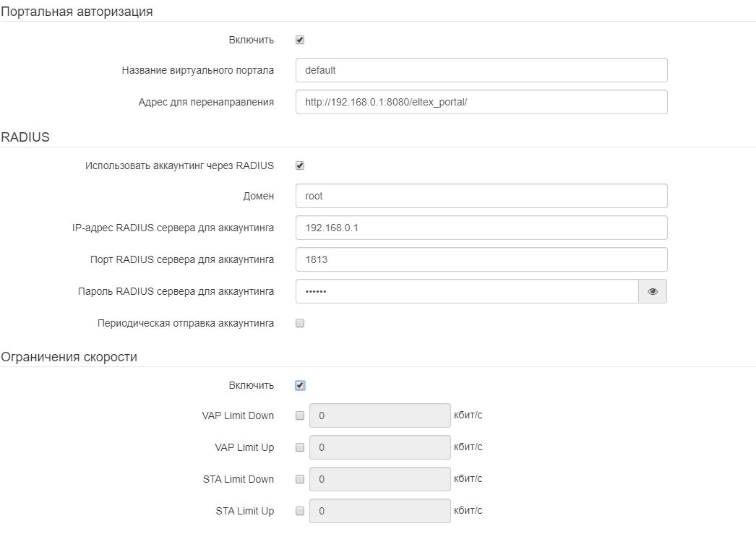The width and height of the screenshot is (756, 534).
Task: Enable STA Limit Down checkbox
Action: click(300, 479)
